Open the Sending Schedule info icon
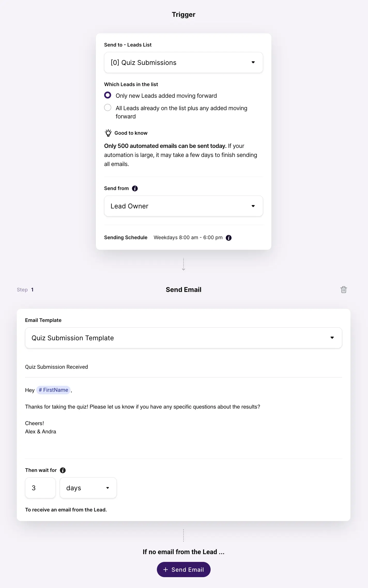Image resolution: width=368 pixels, height=588 pixels. (229, 238)
